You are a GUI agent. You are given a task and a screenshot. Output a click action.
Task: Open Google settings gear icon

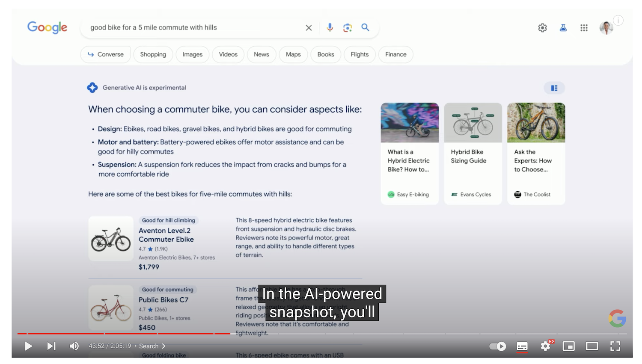point(542,28)
